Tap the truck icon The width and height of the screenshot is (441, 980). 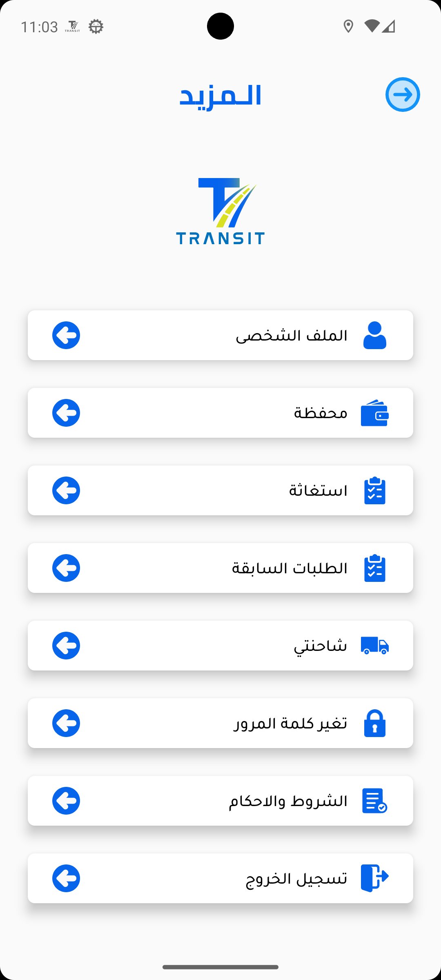click(374, 646)
